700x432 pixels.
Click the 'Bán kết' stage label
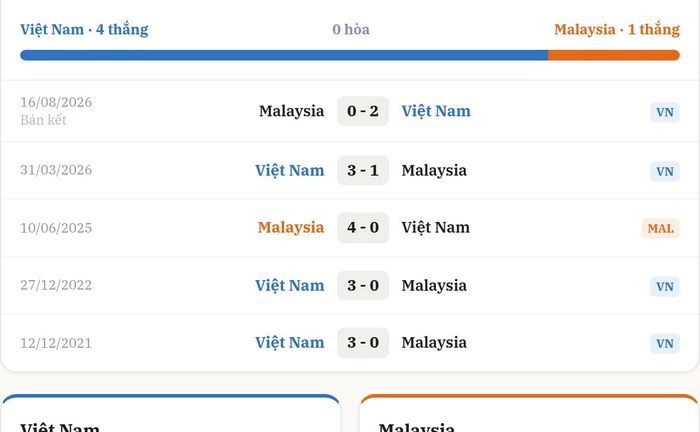tap(43, 120)
